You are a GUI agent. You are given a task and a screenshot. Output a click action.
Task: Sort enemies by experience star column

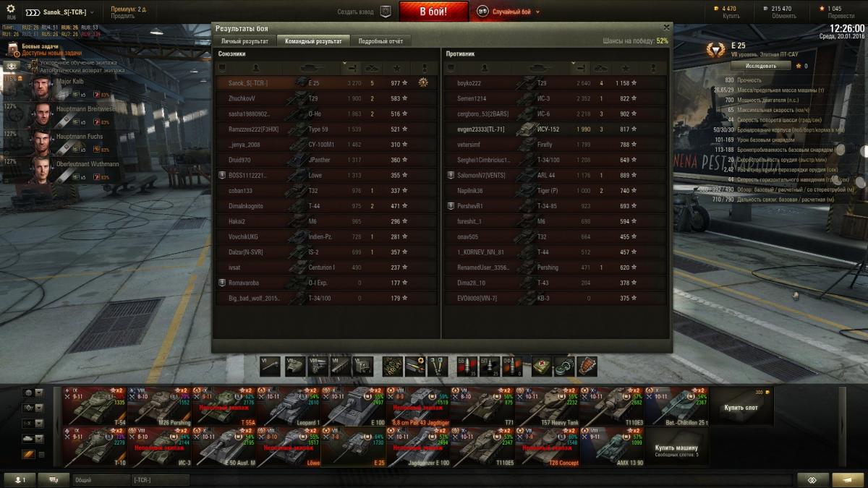pyautogui.click(x=626, y=68)
